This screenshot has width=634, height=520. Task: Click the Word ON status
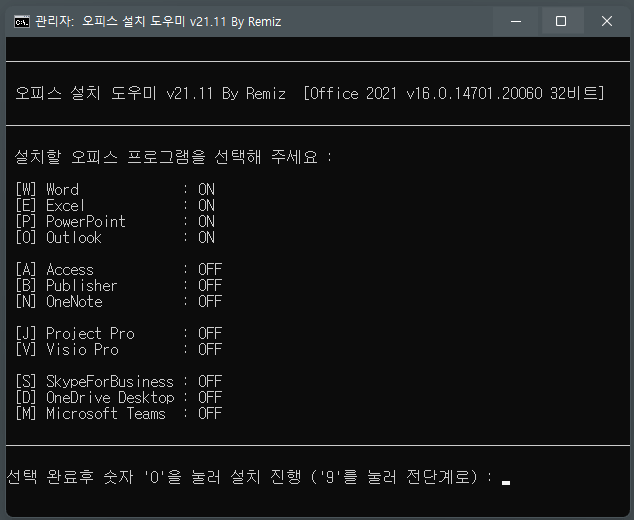coord(206,190)
